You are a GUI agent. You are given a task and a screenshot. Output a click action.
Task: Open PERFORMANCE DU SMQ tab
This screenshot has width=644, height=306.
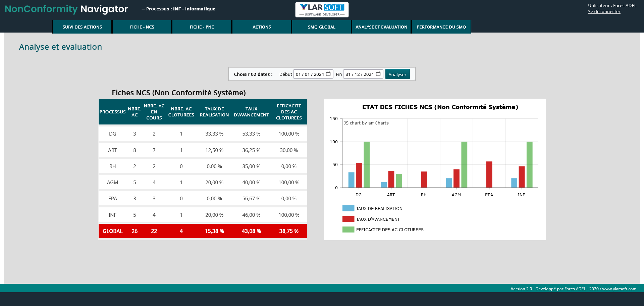click(441, 27)
